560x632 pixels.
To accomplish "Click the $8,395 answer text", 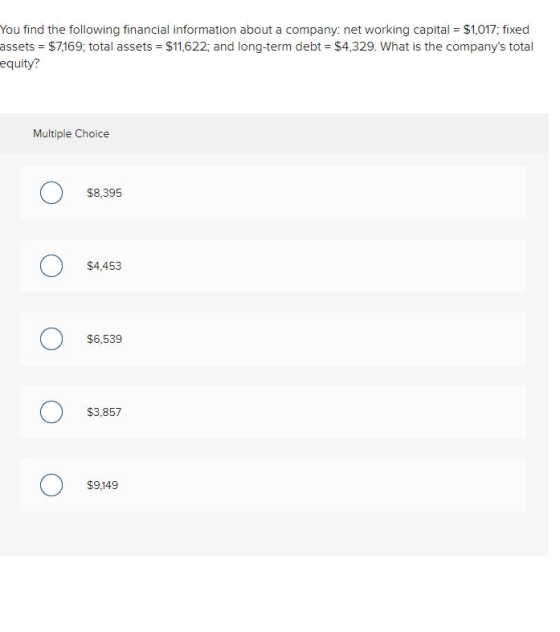I will pos(104,193).
